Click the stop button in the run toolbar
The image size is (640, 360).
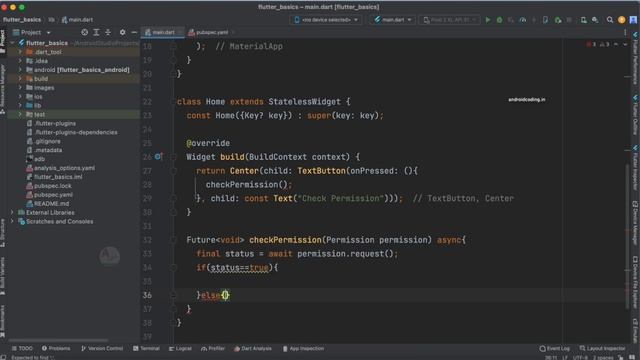point(569,20)
